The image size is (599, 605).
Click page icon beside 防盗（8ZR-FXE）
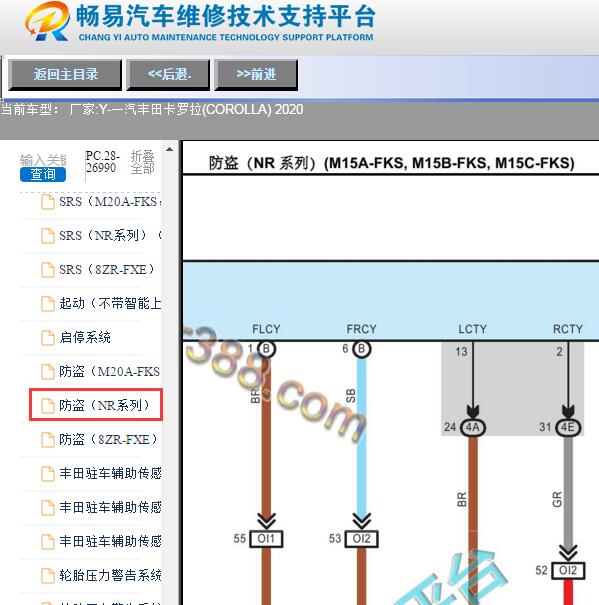(x=47, y=439)
